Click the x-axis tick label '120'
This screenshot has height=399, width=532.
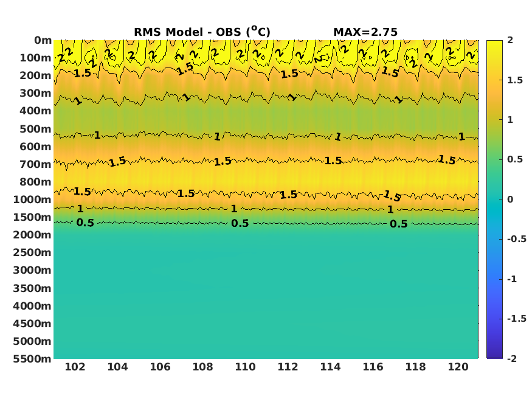(x=458, y=367)
